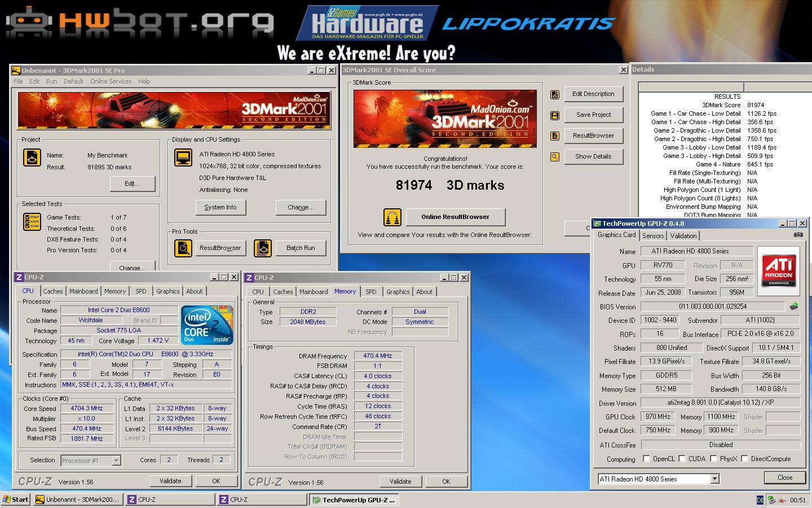Toggle the DirectCompute checkbox
Viewport: 812px width, 508px height.
(x=744, y=459)
